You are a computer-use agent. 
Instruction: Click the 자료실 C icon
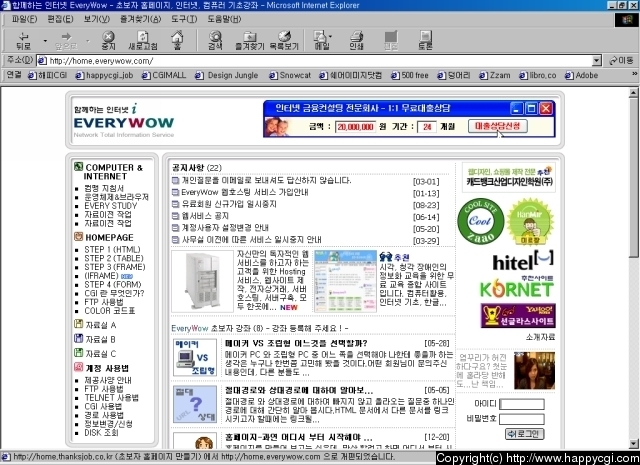[x=78, y=353]
